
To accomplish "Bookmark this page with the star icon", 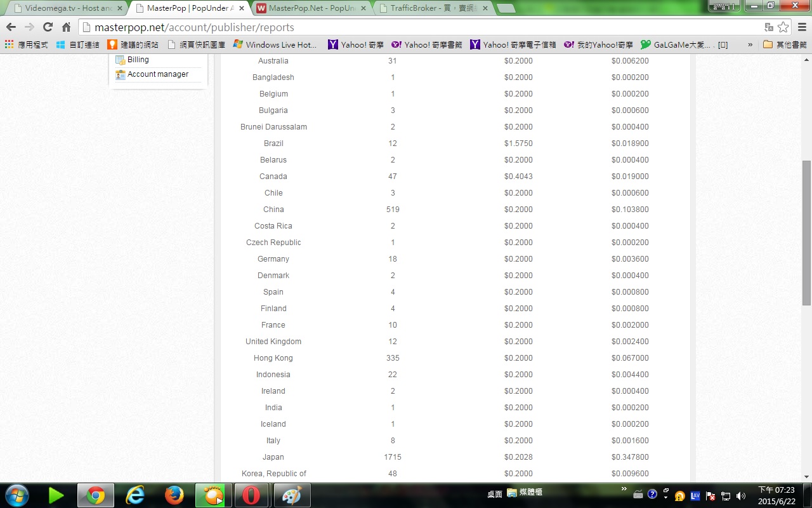I will click(783, 27).
